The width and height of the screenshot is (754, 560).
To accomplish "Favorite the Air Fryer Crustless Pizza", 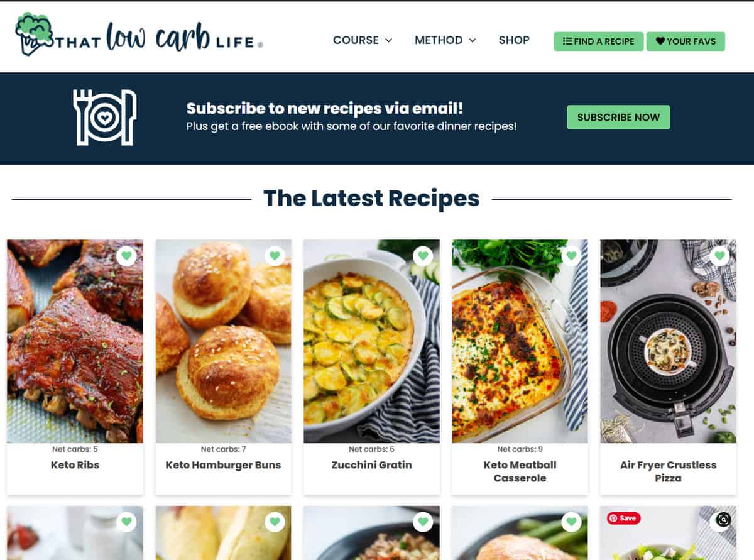I will tap(719, 256).
